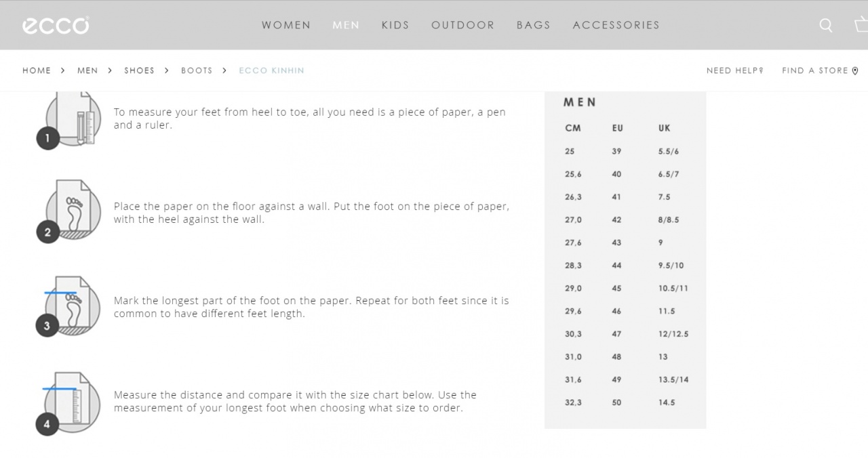
Task: Select the ECCO Kinhin breadcrumb
Action: (x=271, y=70)
